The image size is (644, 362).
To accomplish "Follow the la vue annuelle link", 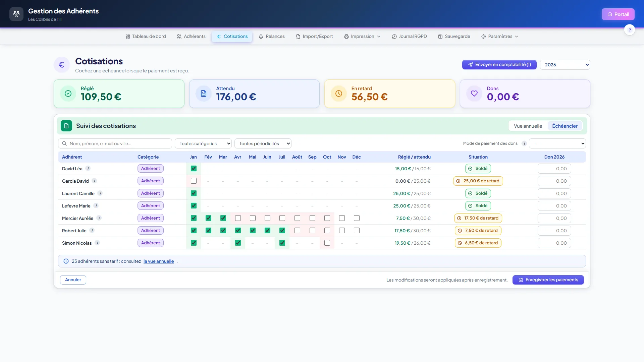I will [159, 261].
